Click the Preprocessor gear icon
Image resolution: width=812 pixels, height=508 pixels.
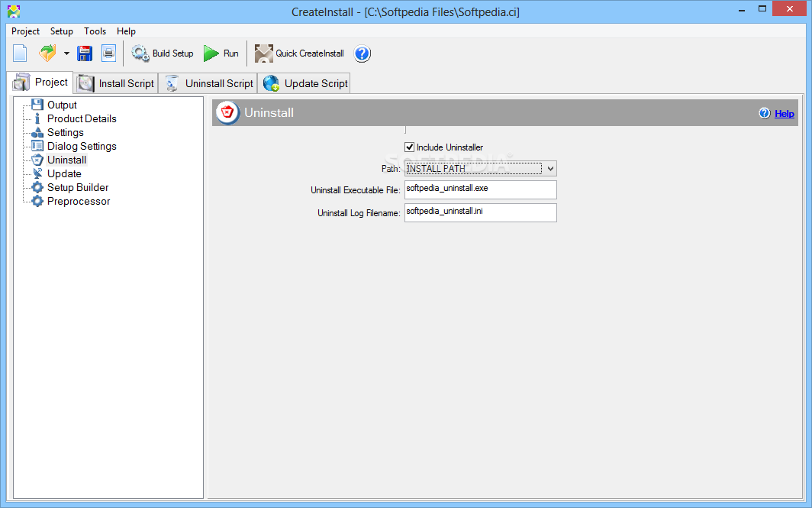point(37,201)
